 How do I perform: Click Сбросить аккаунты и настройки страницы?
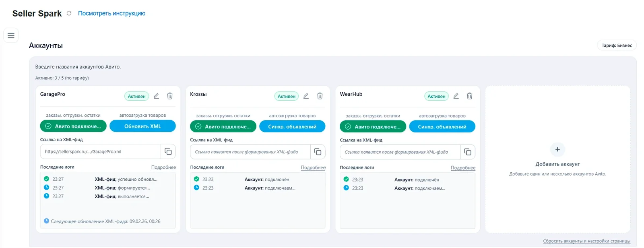point(586,241)
